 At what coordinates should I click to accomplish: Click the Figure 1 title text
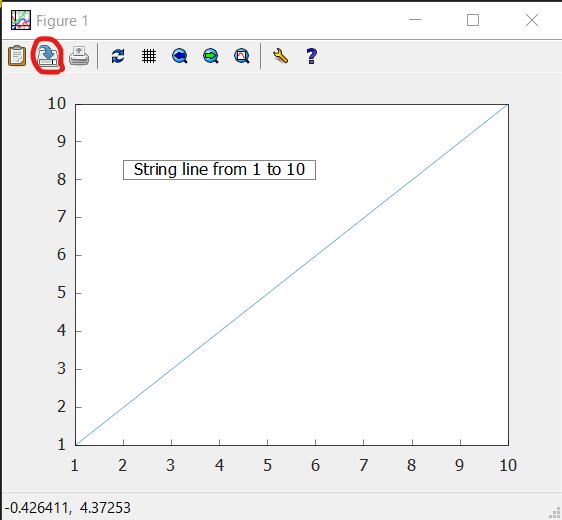(x=62, y=21)
